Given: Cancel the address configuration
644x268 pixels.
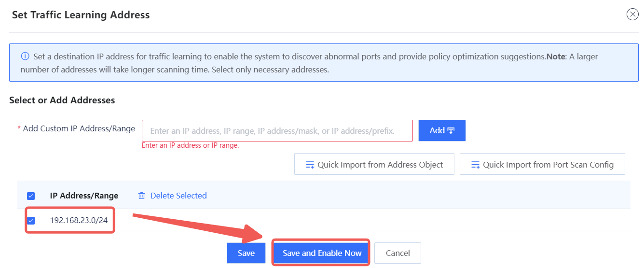Looking at the screenshot, I should coord(397,253).
